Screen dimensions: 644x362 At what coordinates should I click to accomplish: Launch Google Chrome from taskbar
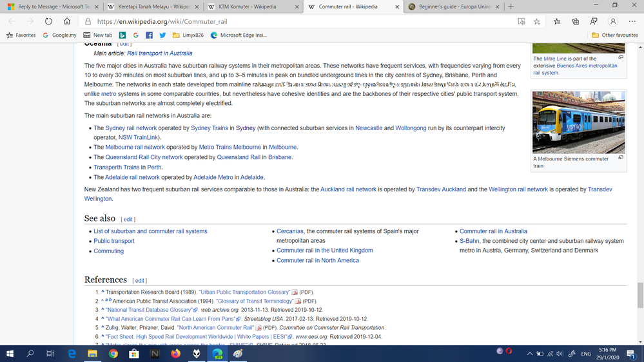tap(113, 354)
